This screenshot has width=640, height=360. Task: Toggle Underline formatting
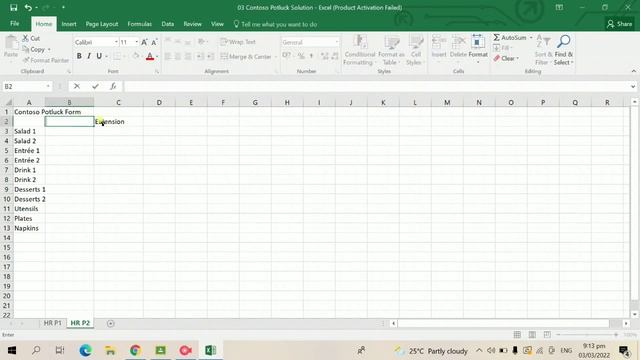coord(99,56)
